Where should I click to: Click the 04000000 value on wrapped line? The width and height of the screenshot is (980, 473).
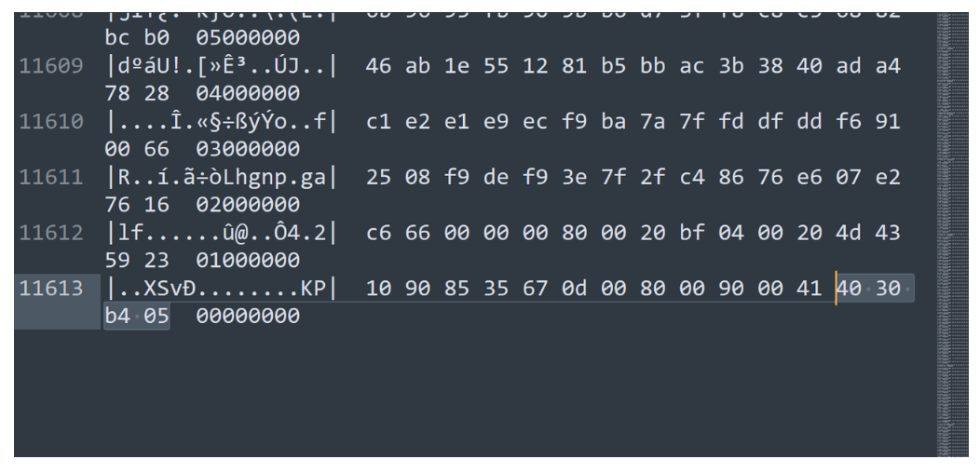[x=247, y=95]
